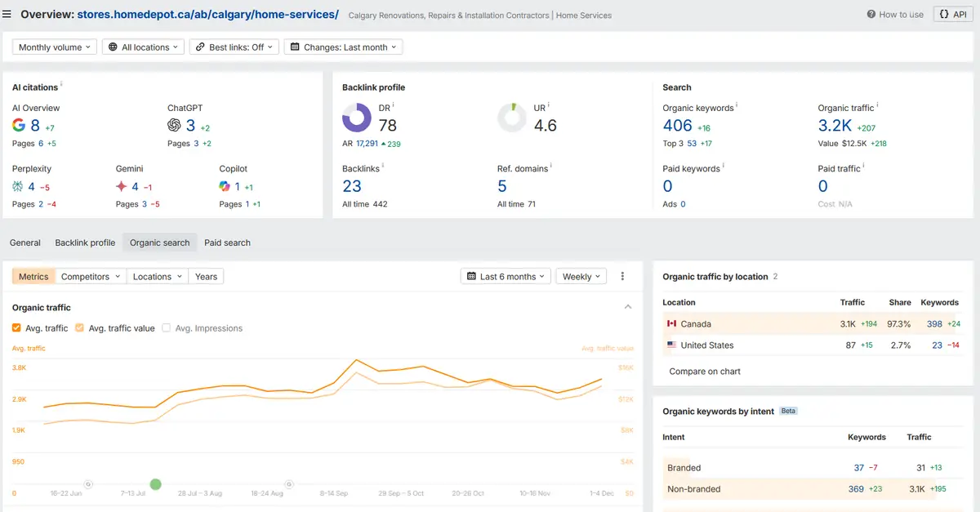Click the Gemini sparkle icon

(x=122, y=187)
